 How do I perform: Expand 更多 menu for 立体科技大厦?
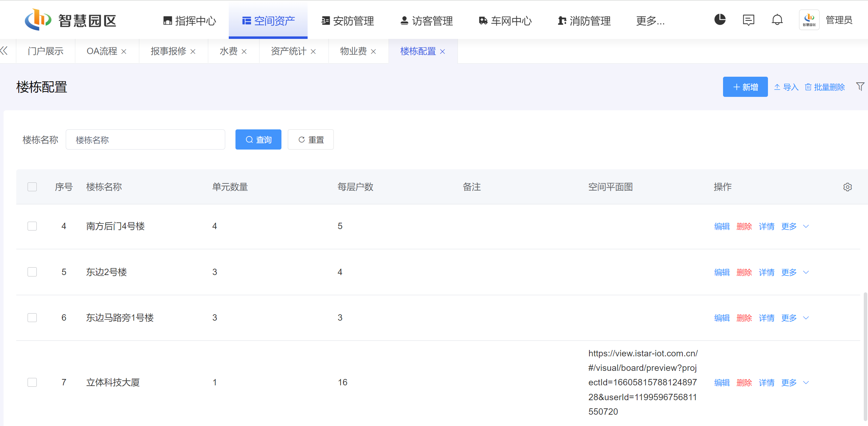[x=795, y=383]
